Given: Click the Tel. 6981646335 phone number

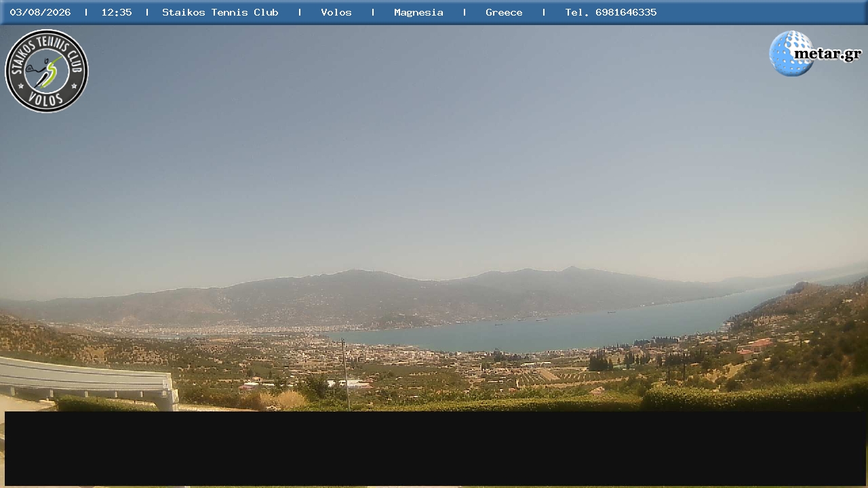Looking at the screenshot, I should [x=611, y=12].
